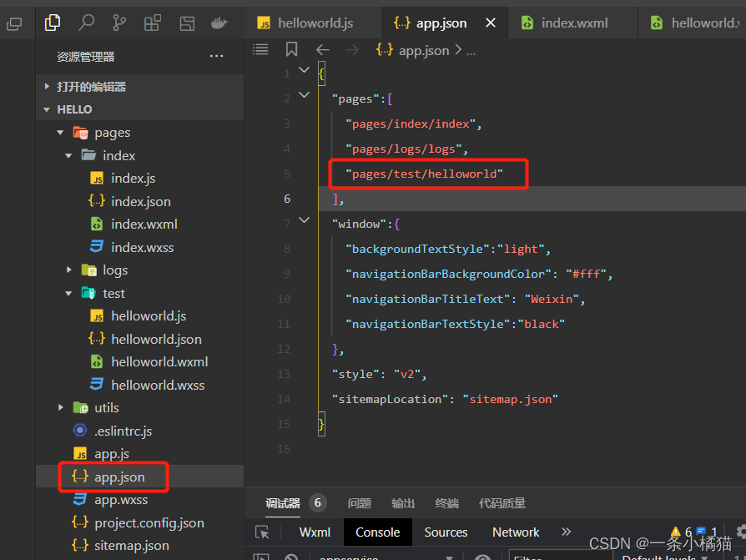Viewport: 746px width, 560px height.
Task: Open .eslintrc.js in the explorer
Action: point(123,431)
